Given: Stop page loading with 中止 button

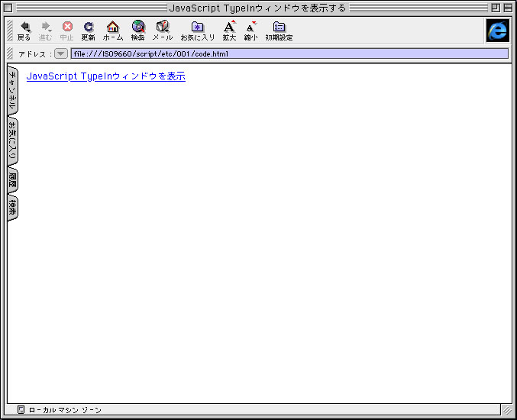Looking at the screenshot, I should (67, 30).
